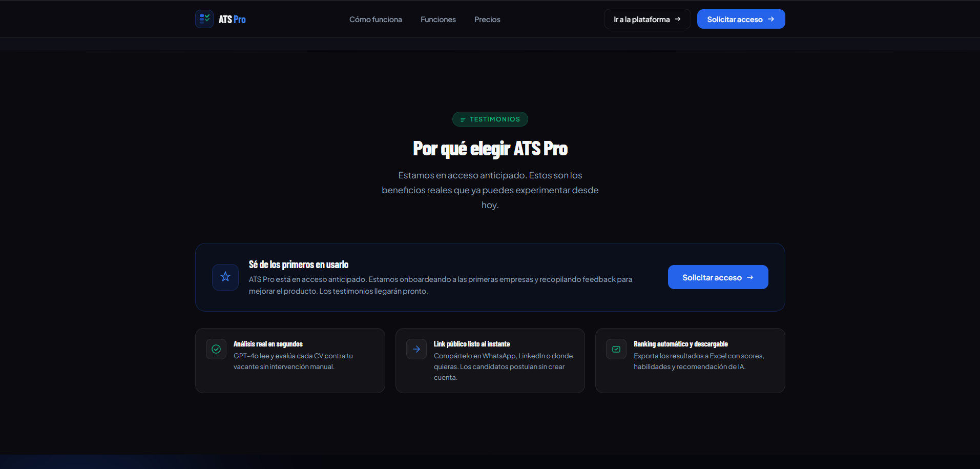
Task: Click the 'Sé de los primeros en usarlo' title
Action: [x=299, y=264]
